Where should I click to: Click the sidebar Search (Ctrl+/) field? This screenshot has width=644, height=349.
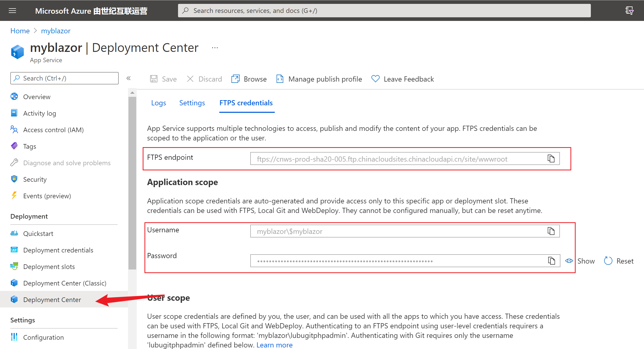coord(65,78)
